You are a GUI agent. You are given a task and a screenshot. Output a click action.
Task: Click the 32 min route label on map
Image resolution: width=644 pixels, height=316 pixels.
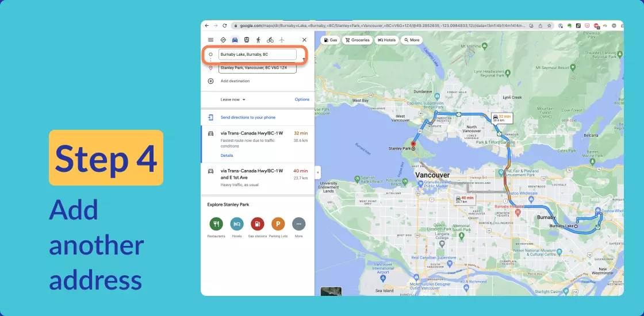(502, 118)
